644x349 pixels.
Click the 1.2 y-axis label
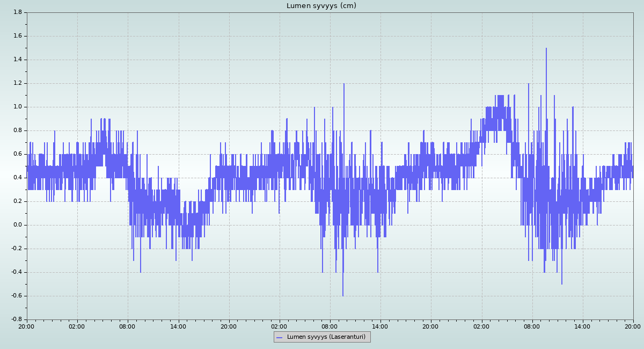coord(17,83)
